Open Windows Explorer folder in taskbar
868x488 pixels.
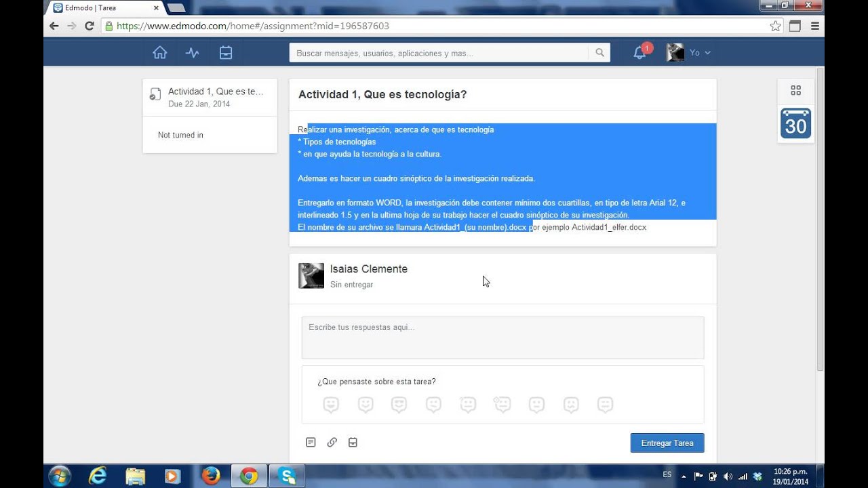coord(136,476)
